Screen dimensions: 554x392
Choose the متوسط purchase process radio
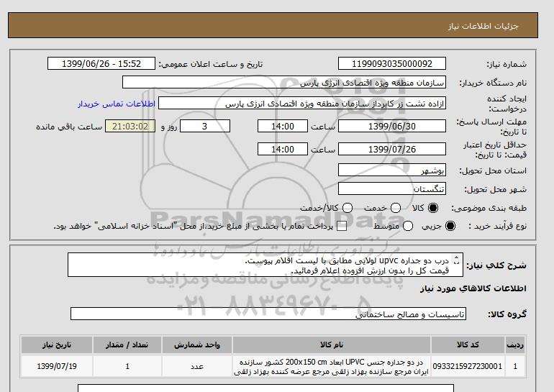coord(408,226)
